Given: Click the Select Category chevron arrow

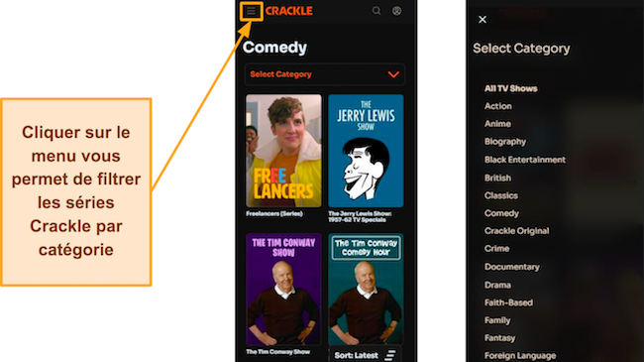Looking at the screenshot, I should [393, 74].
